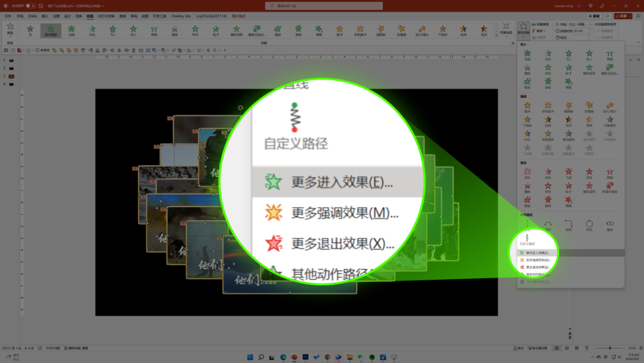Apply 劈裂 effect from the ribbon gallery
Screen dimensions: 644x363
[x=154, y=30]
